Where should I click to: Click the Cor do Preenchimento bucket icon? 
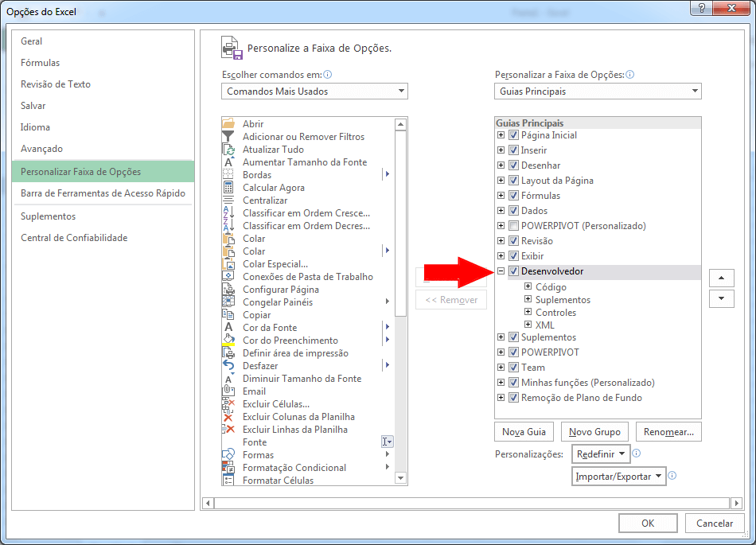tap(228, 341)
